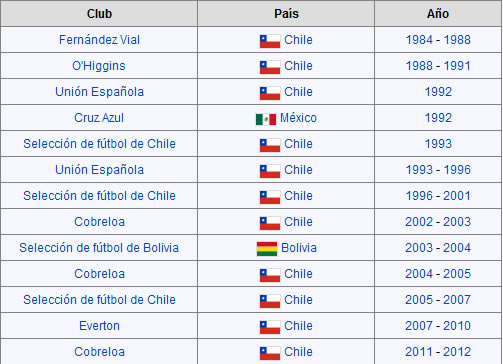Click the Chile flag in 1996 - 2001 row

(270, 197)
